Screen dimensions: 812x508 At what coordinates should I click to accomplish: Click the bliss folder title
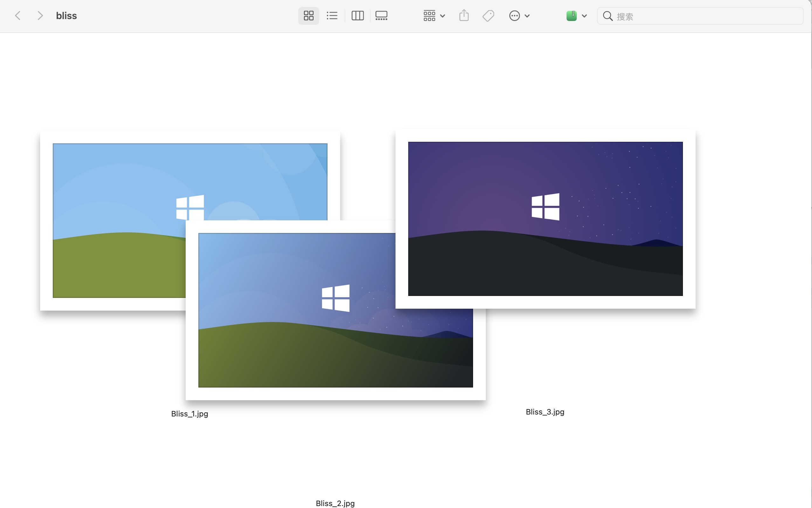coord(66,16)
